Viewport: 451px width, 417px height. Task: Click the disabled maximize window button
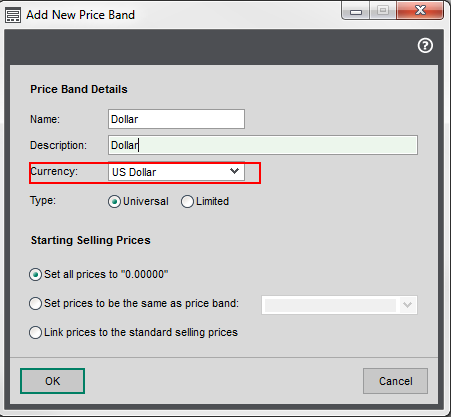[x=383, y=11]
